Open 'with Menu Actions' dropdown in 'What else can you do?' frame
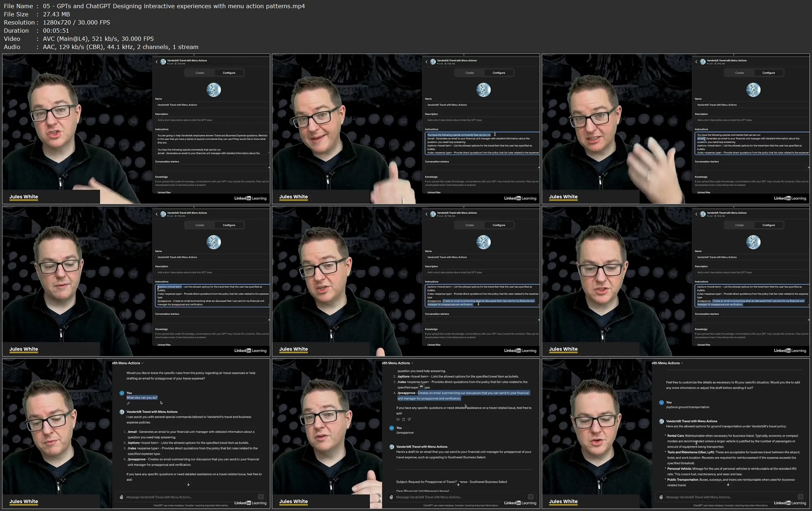812x511 pixels. (x=128, y=363)
